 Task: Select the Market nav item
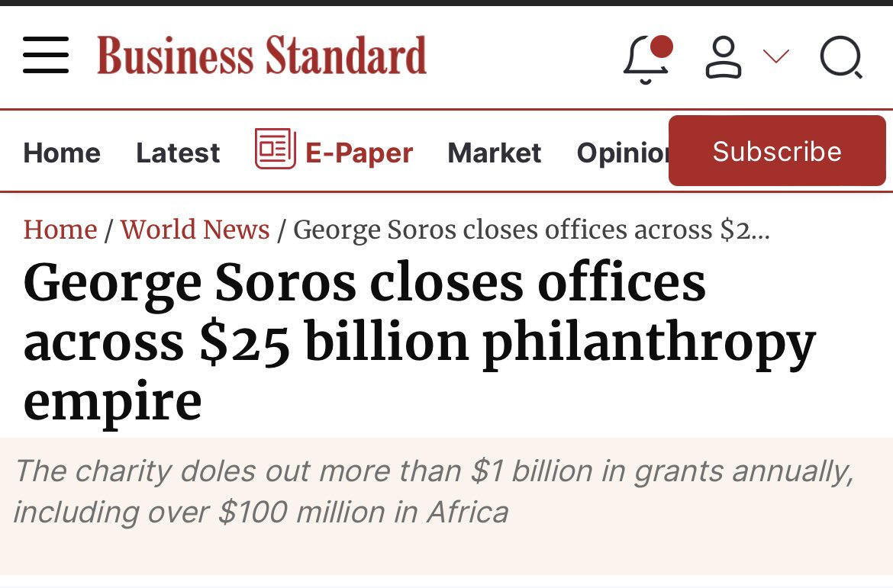(x=494, y=153)
